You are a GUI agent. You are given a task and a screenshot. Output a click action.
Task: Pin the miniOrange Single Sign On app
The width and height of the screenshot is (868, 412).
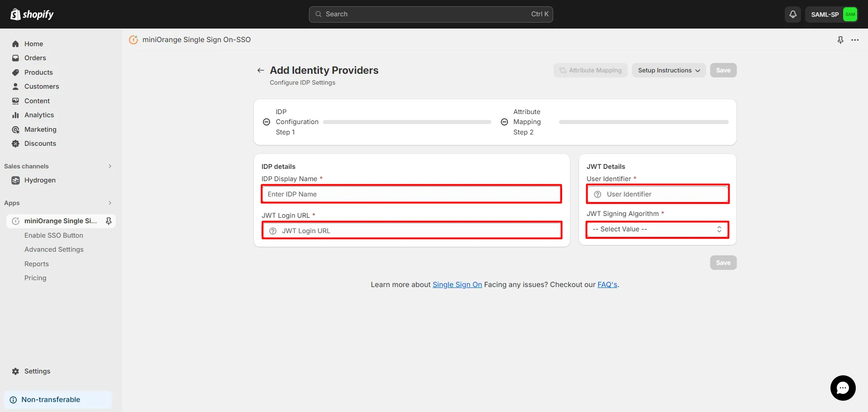click(x=109, y=221)
